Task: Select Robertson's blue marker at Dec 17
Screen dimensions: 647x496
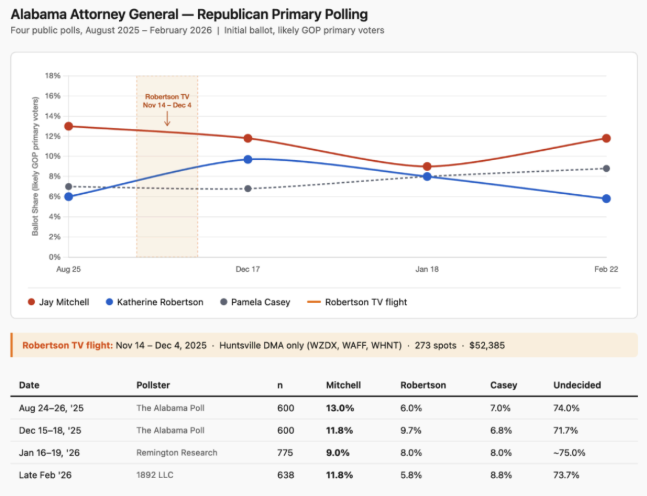Action: (x=248, y=159)
